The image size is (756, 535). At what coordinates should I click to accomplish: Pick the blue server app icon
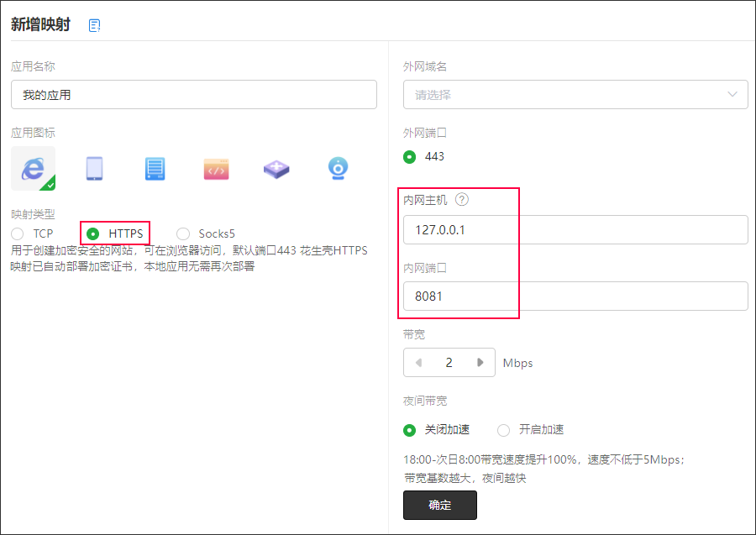[155, 169]
